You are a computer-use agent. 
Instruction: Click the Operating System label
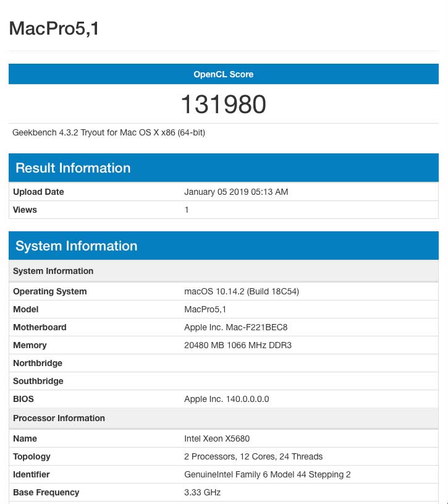pyautogui.click(x=50, y=291)
